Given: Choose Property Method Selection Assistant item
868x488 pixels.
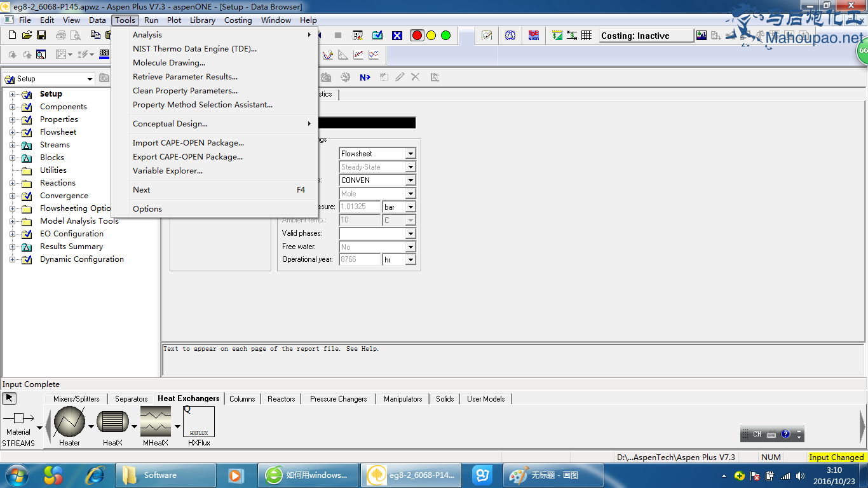Looking at the screenshot, I should 215,105.
